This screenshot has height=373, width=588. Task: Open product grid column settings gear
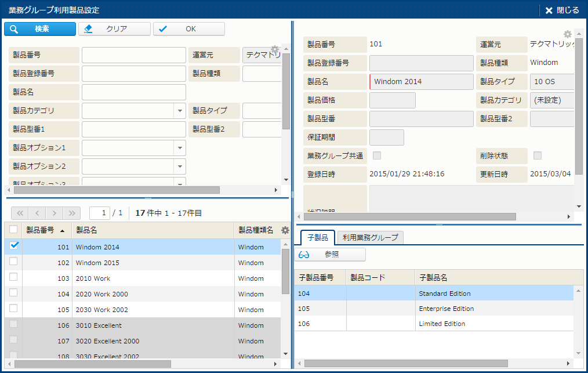point(285,230)
